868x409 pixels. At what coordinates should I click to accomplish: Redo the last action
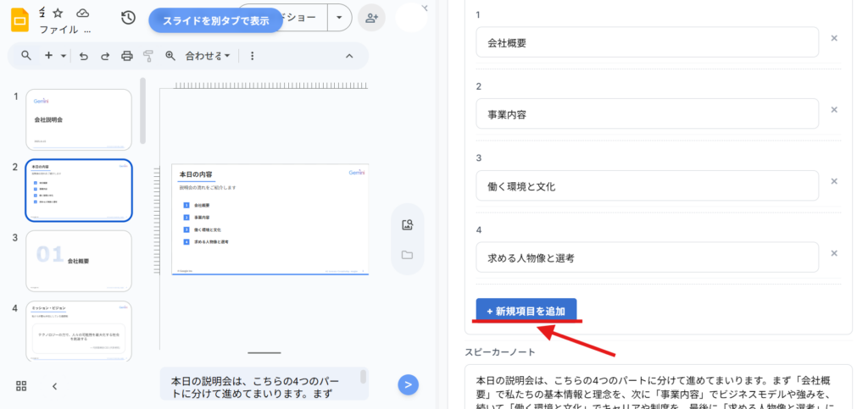(105, 56)
